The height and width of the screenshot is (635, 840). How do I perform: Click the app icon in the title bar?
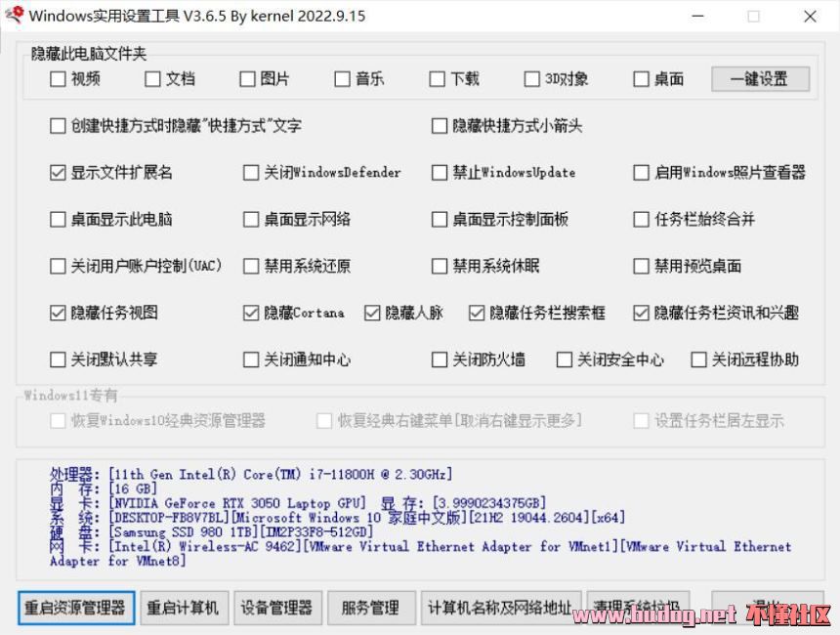pyautogui.click(x=14, y=15)
